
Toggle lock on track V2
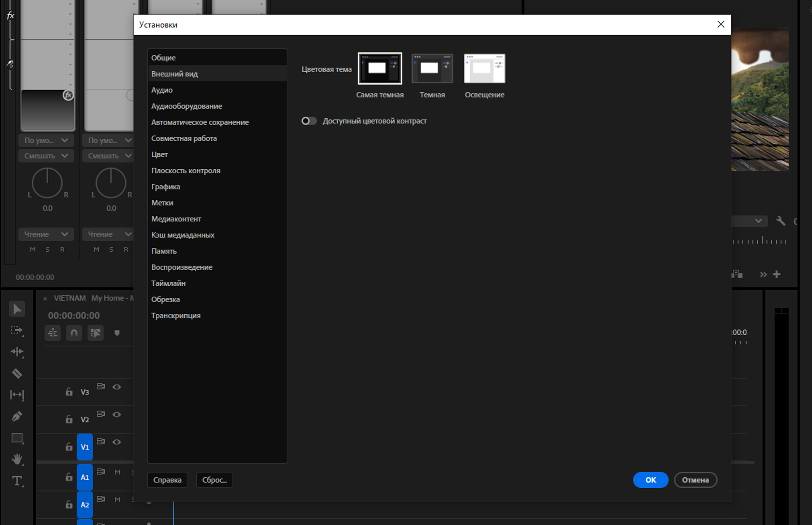click(69, 419)
